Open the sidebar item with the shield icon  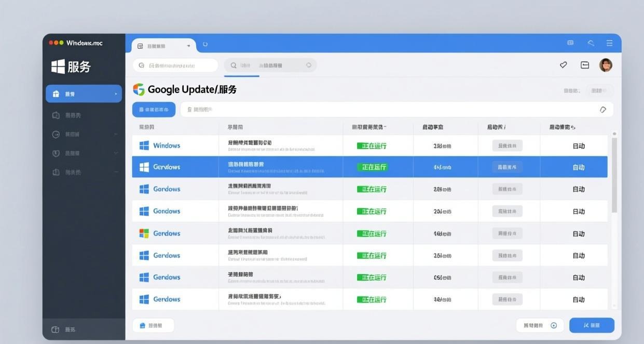(x=84, y=153)
